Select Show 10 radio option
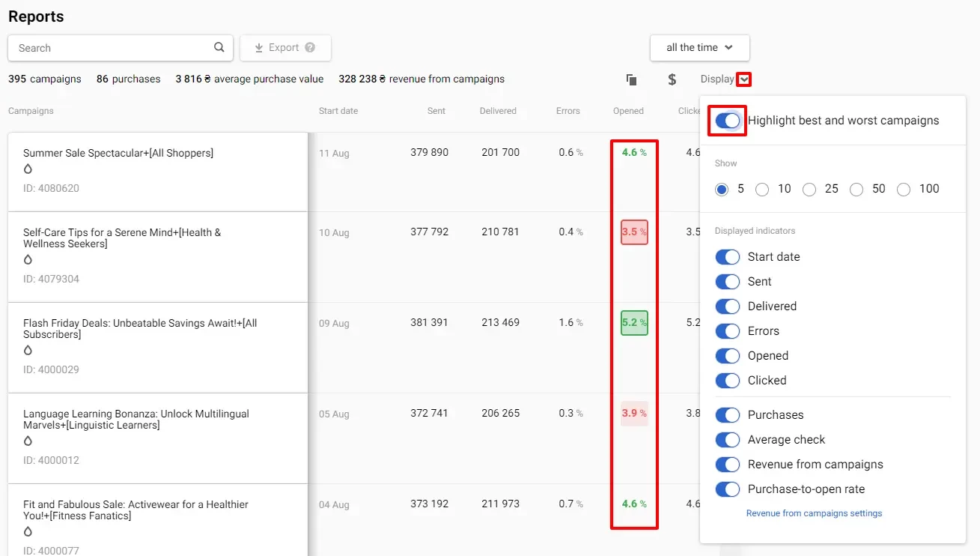 762,190
